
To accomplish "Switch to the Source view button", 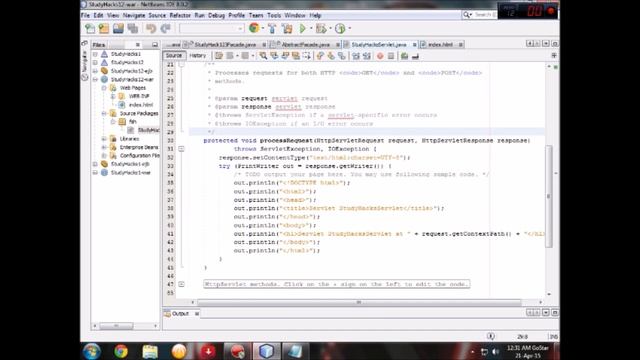I will pos(174,56).
